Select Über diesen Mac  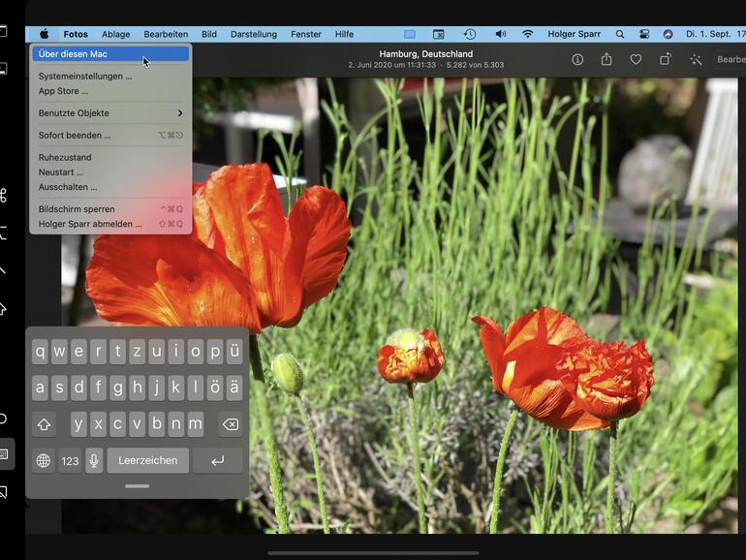tap(110, 53)
